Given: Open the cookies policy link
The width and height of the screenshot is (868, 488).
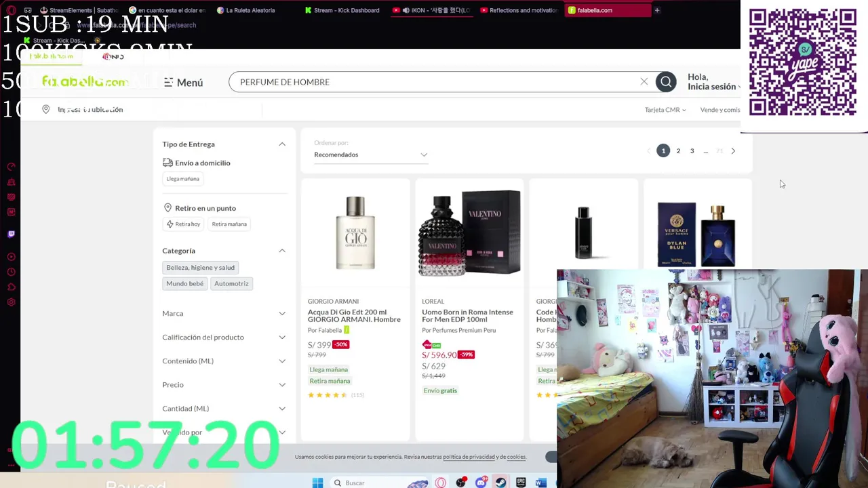Looking at the screenshot, I should (516, 457).
